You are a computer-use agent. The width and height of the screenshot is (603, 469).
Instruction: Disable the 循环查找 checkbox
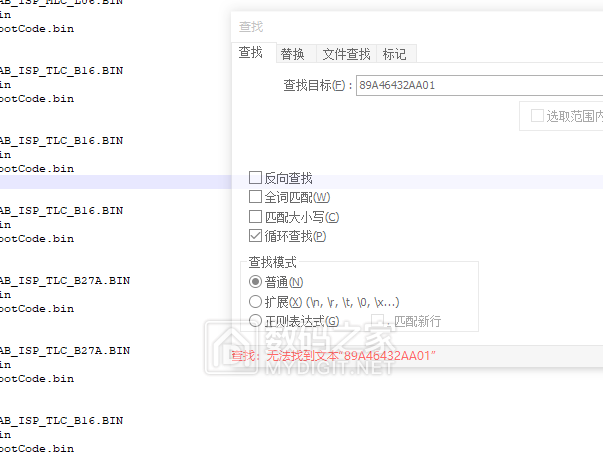(x=256, y=236)
